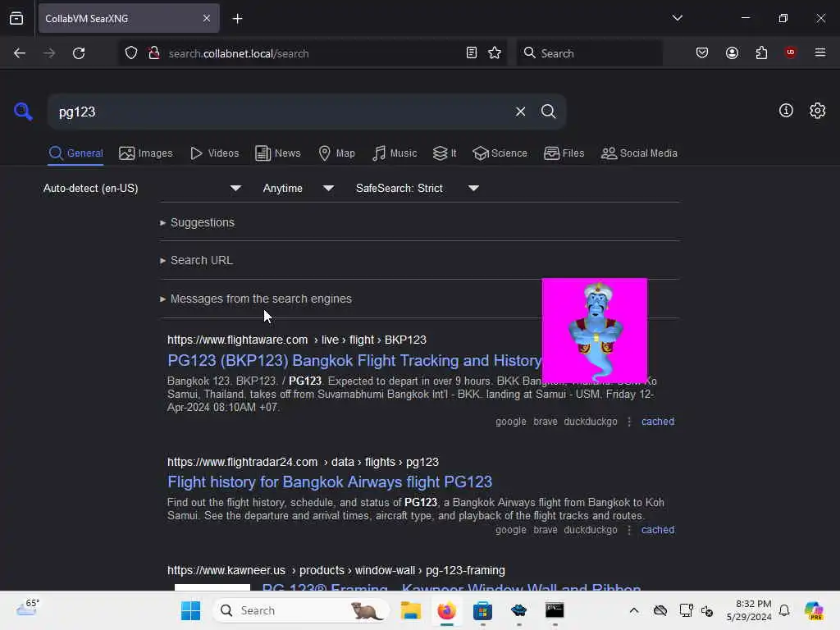Focus the browser address bar

(313, 53)
